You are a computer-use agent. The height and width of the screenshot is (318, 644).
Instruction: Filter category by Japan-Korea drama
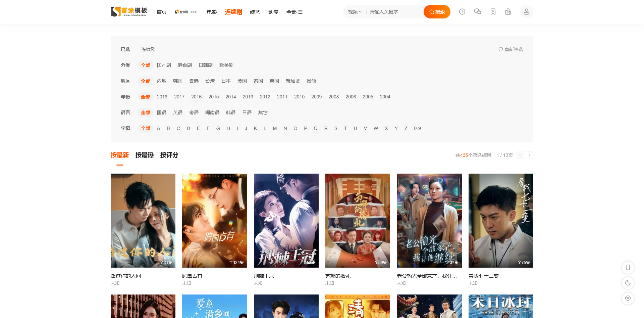coord(206,65)
